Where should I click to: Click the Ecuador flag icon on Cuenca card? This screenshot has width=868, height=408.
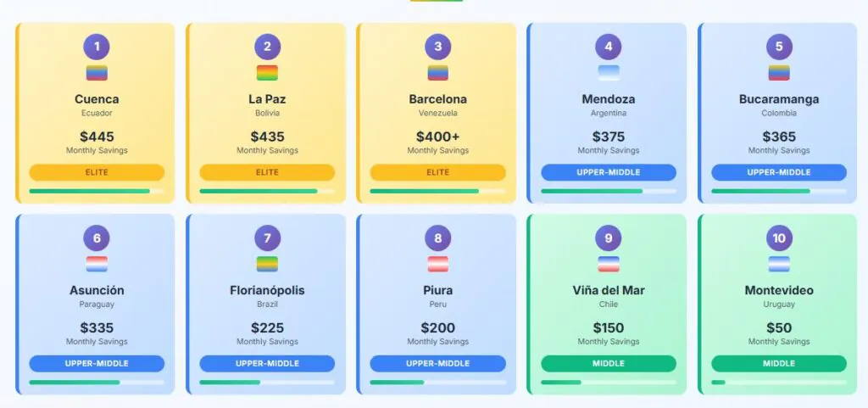97,73
